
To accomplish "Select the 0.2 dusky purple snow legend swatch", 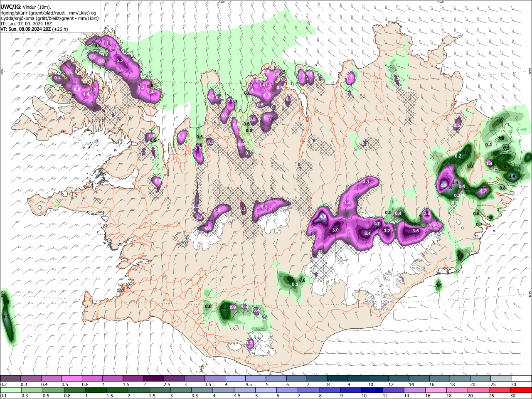I will [10, 379].
